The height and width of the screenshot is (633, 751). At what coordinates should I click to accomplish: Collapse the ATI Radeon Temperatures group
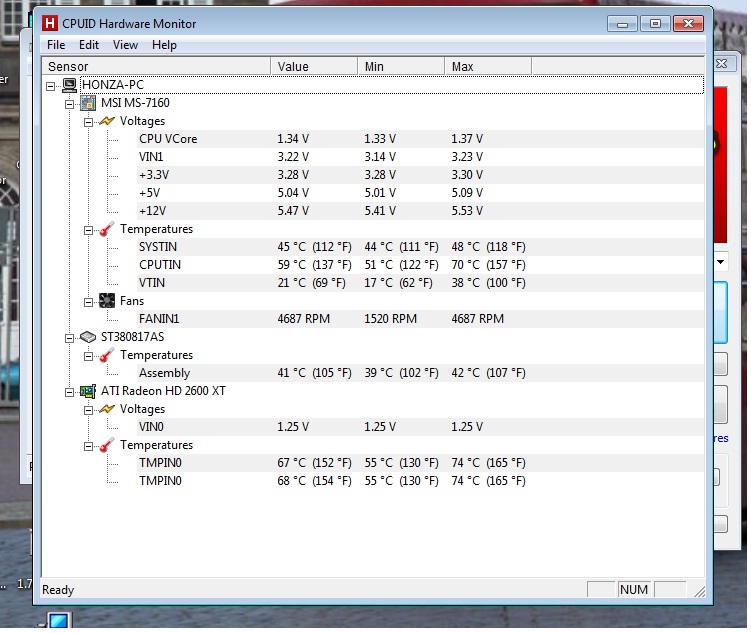coord(89,446)
